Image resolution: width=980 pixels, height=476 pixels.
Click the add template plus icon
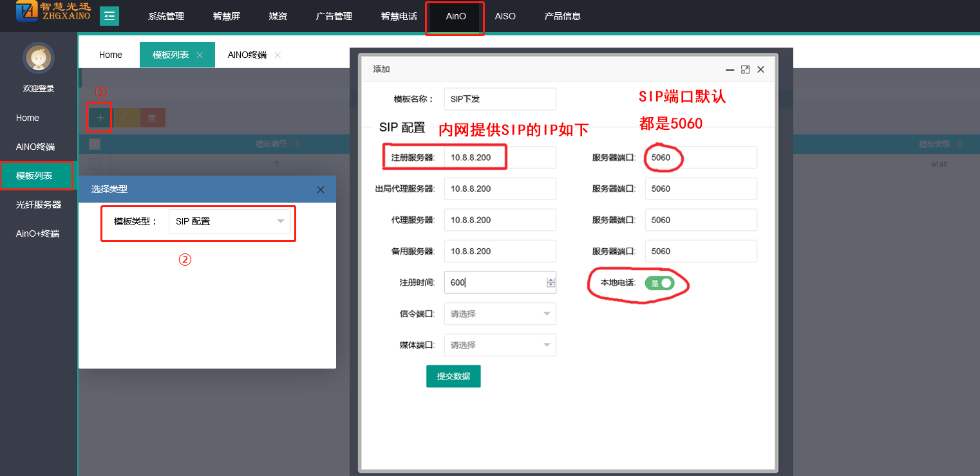click(100, 118)
